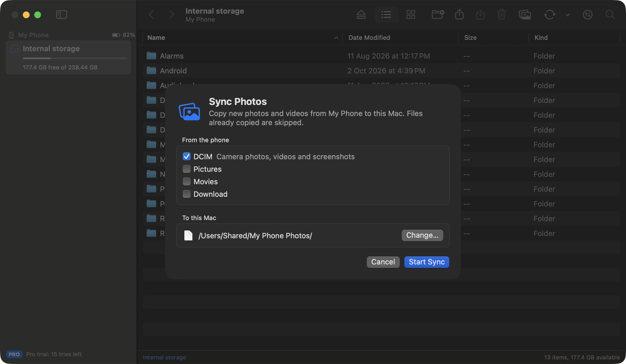This screenshot has width=626, height=364.
Task: Open search with magnifier icon
Action: 610,14
